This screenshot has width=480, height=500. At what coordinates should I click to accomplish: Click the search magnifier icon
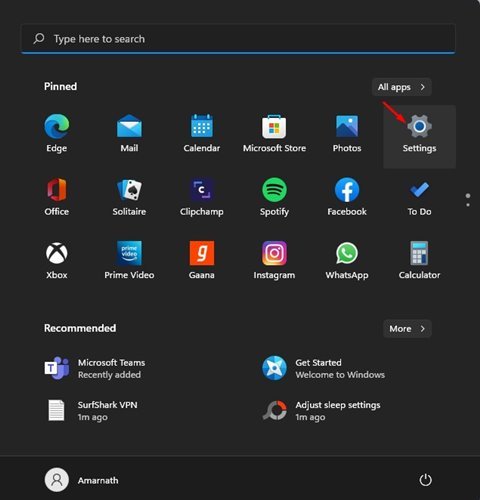point(39,39)
